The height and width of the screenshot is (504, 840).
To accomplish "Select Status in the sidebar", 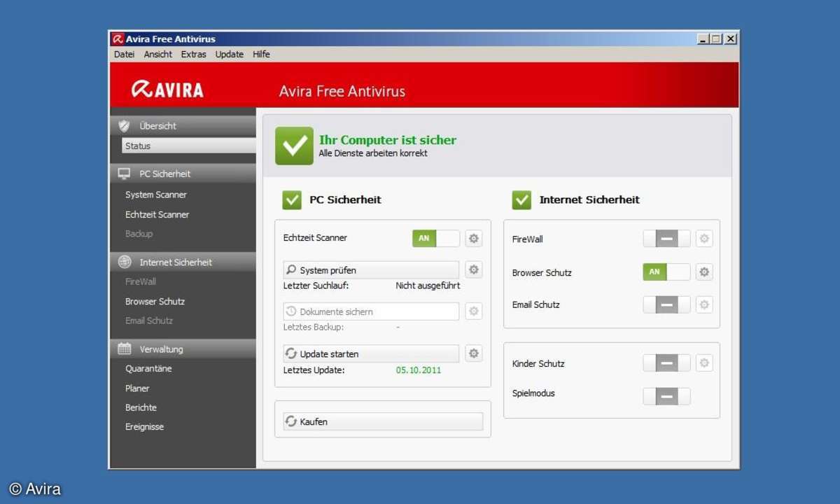I will (189, 146).
